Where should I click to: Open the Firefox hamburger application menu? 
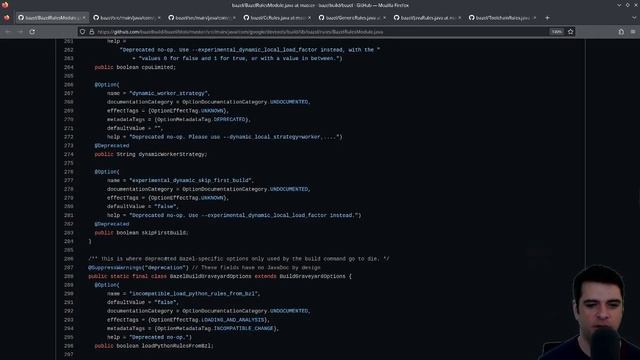pos(633,31)
